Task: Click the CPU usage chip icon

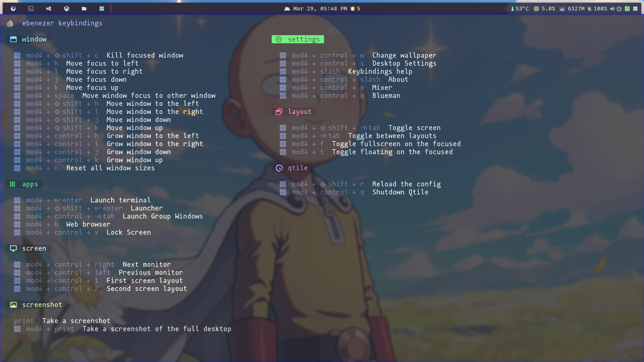Action: [536, 9]
